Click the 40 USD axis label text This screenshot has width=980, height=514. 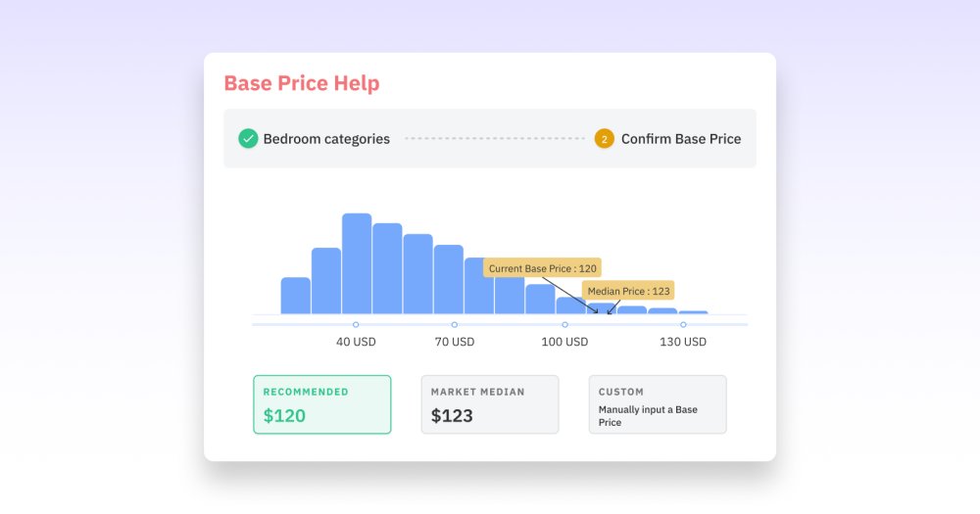(x=356, y=342)
